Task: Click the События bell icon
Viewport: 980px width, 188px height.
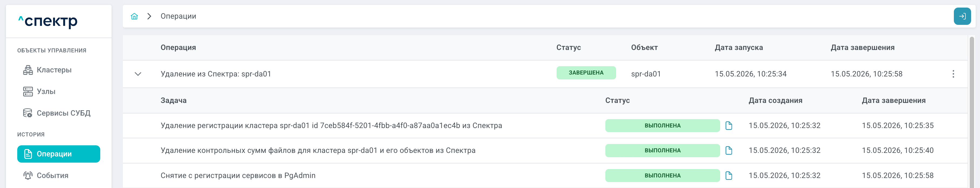Action: (x=28, y=175)
